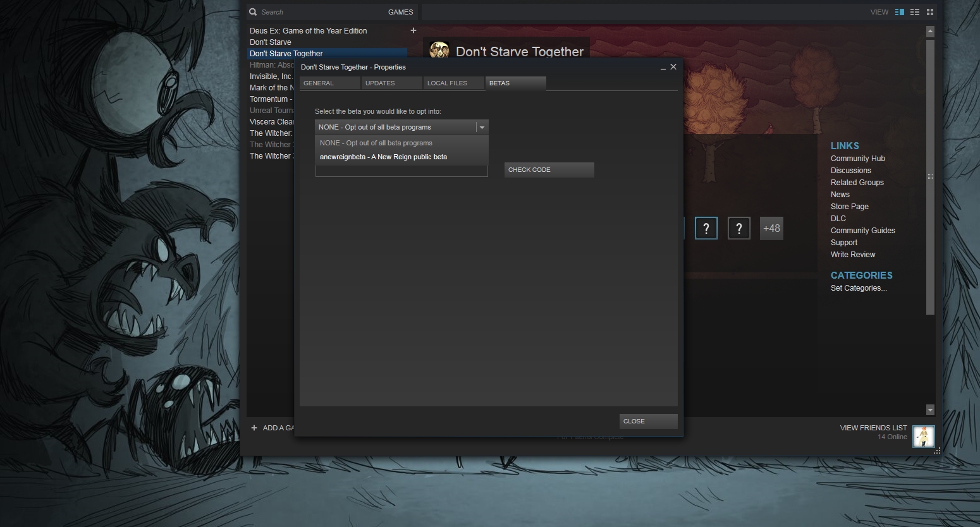Click the game details scrollbar thumb
The height and width of the screenshot is (527, 980).
tap(930, 177)
